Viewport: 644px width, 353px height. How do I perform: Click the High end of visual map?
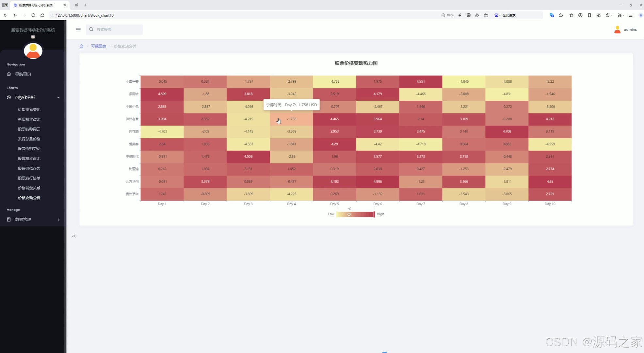(x=380, y=214)
